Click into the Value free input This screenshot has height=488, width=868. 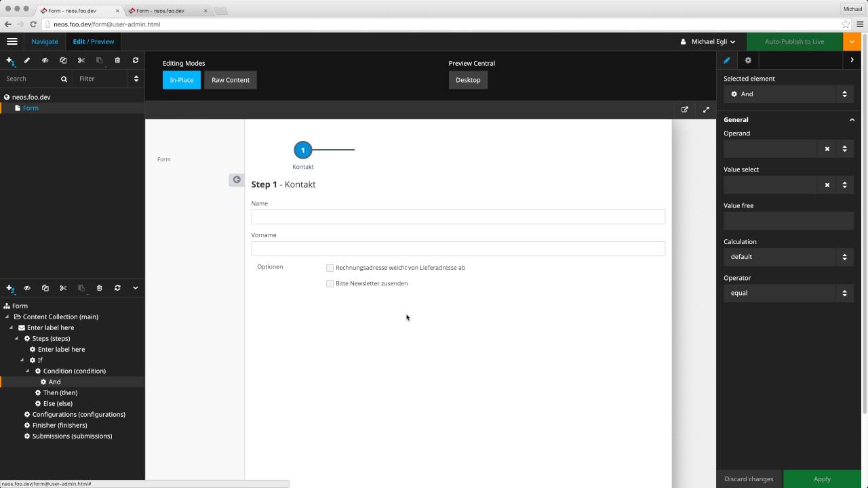click(789, 221)
